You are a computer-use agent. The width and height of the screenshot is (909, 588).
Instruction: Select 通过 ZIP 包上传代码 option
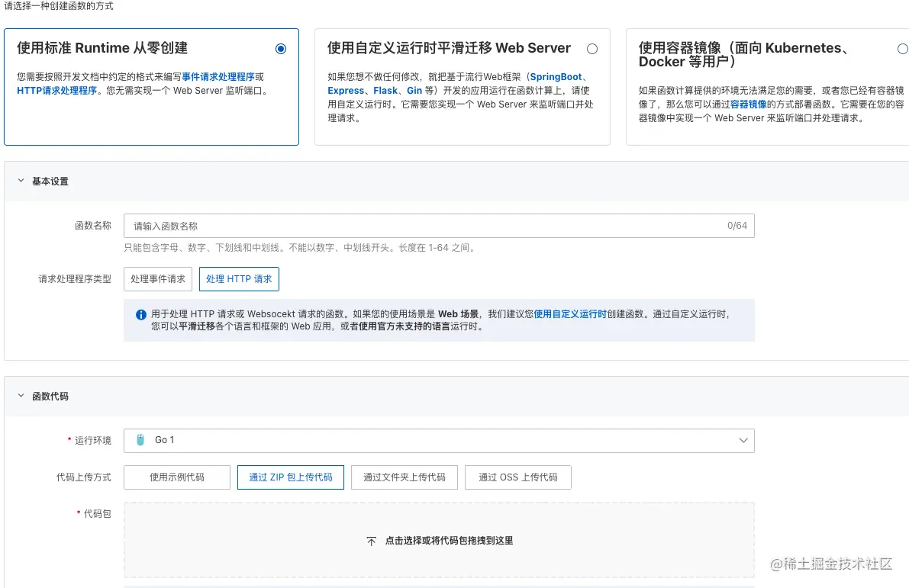pyautogui.click(x=291, y=477)
